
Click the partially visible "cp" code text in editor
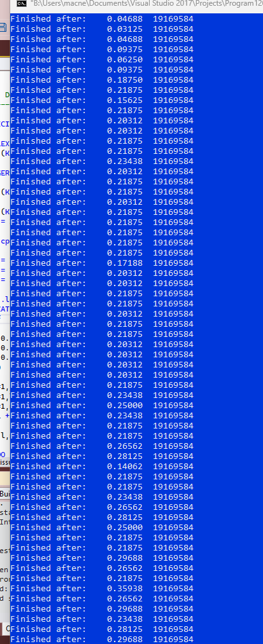(5, 242)
